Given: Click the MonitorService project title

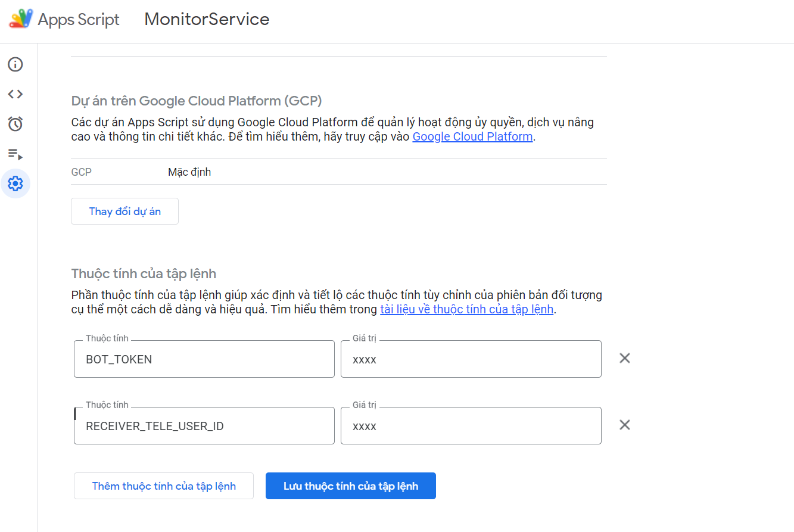Looking at the screenshot, I should [206, 18].
